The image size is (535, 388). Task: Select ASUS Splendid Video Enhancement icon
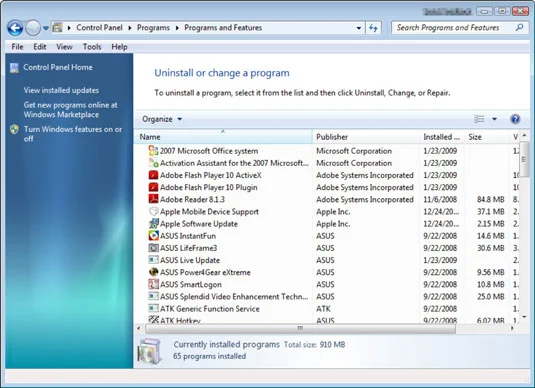[x=154, y=296]
